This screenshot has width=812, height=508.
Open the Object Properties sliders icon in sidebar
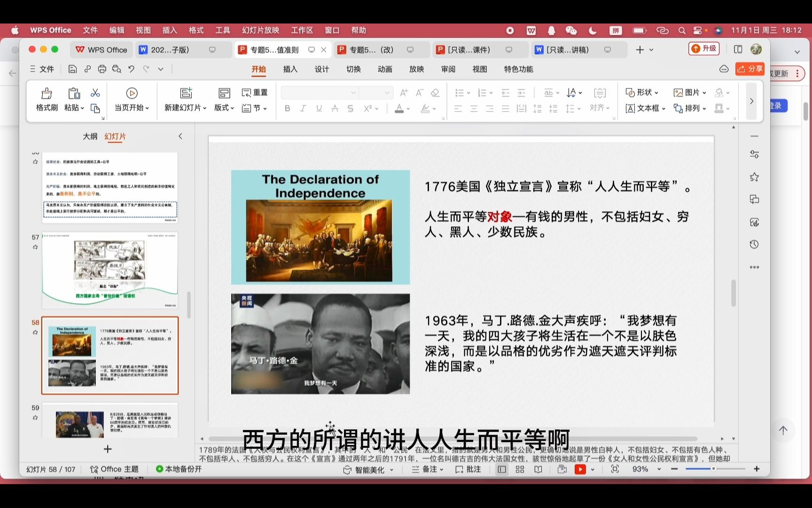(x=754, y=154)
